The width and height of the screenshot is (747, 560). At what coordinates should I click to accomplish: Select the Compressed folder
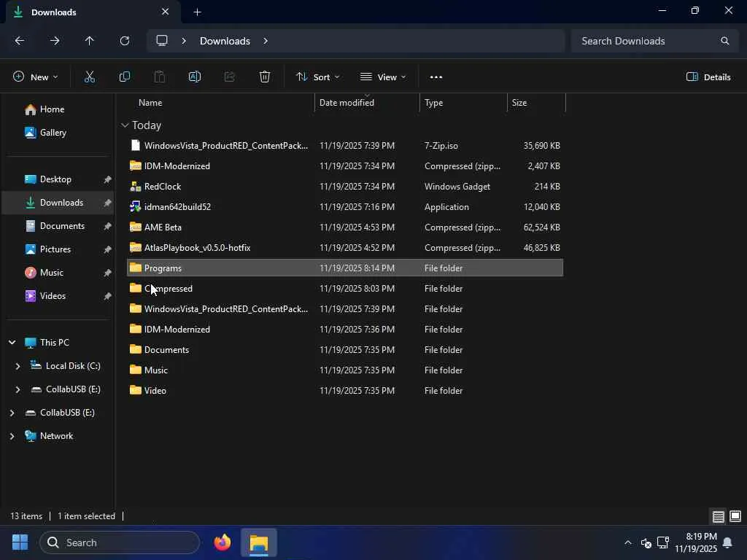pos(345,289)
